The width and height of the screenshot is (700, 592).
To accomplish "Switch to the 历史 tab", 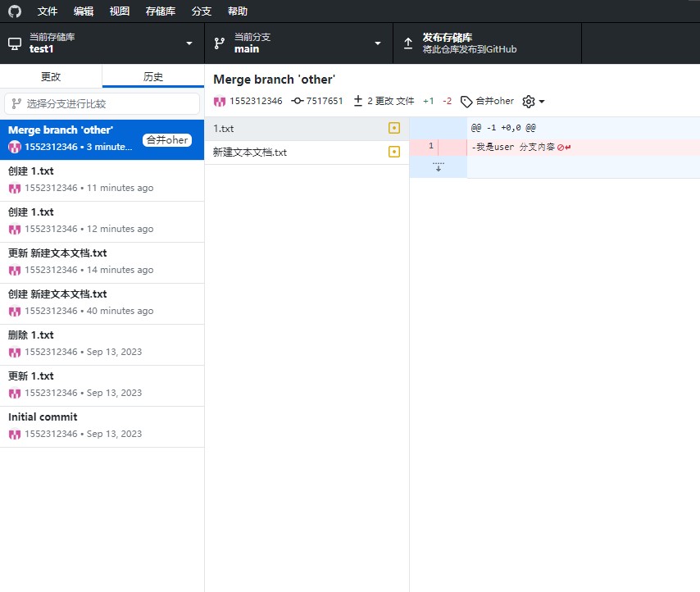I will (153, 77).
